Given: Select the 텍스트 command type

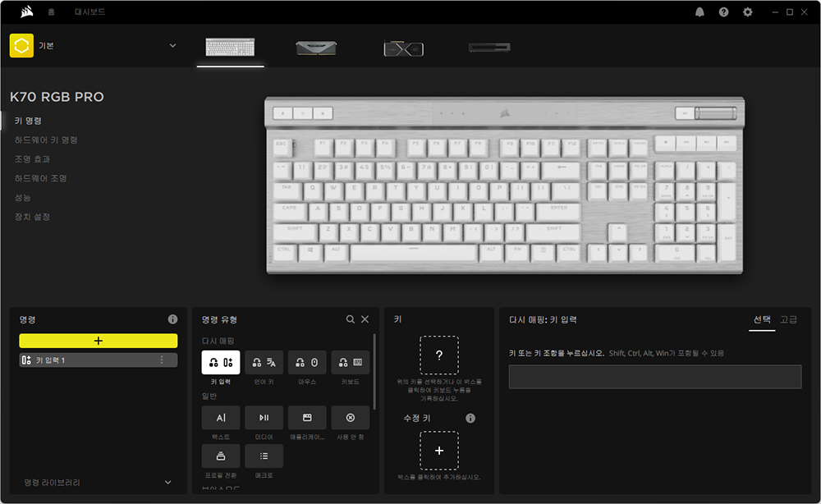Looking at the screenshot, I should 221,417.
